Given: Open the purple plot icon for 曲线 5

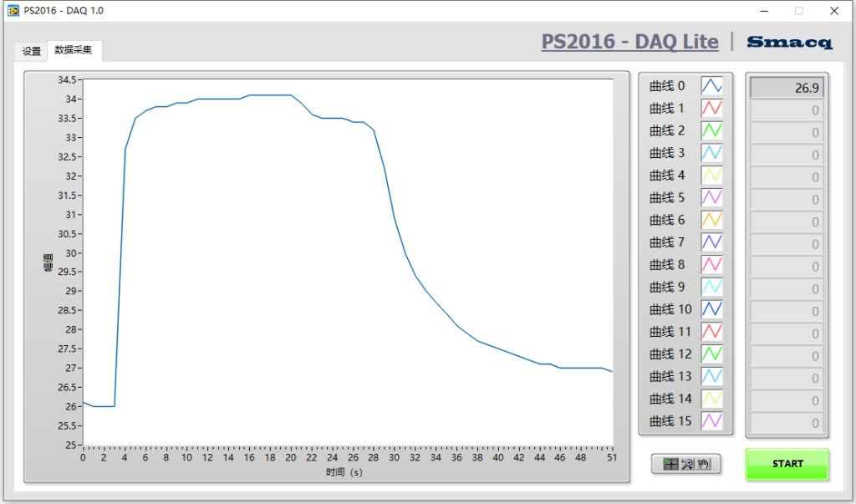Looking at the screenshot, I should coord(712,197).
